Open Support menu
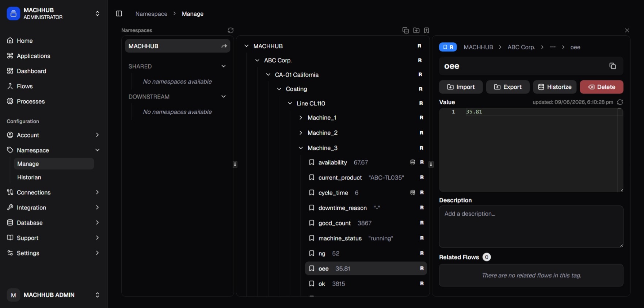The width and height of the screenshot is (644, 308). [x=53, y=238]
